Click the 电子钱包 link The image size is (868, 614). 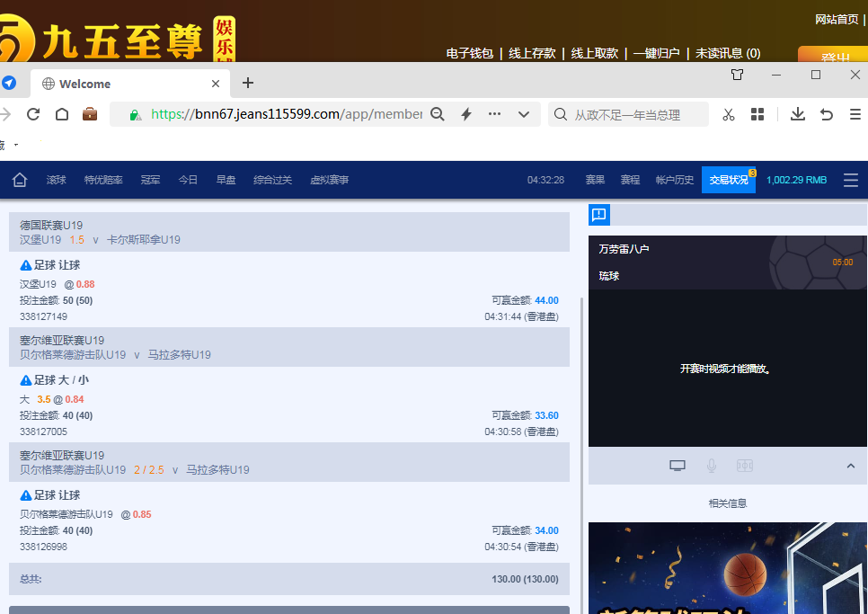click(x=470, y=53)
